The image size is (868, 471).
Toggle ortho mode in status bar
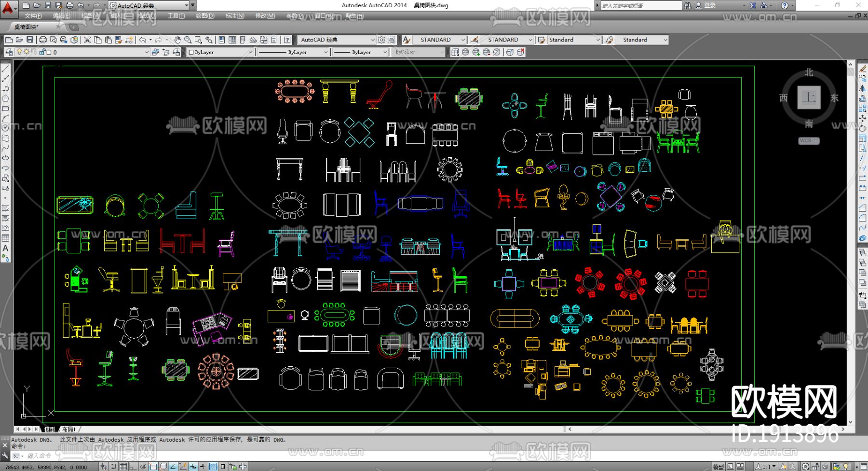pos(133,467)
